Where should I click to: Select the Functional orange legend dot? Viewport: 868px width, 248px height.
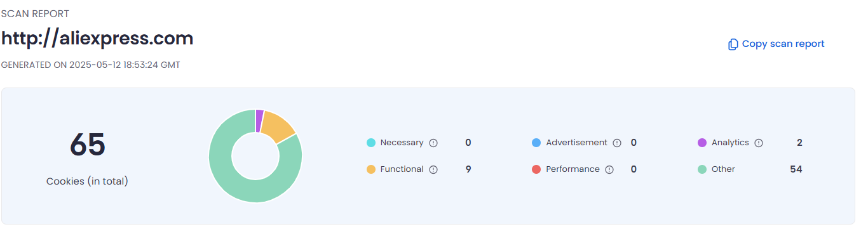point(371,170)
